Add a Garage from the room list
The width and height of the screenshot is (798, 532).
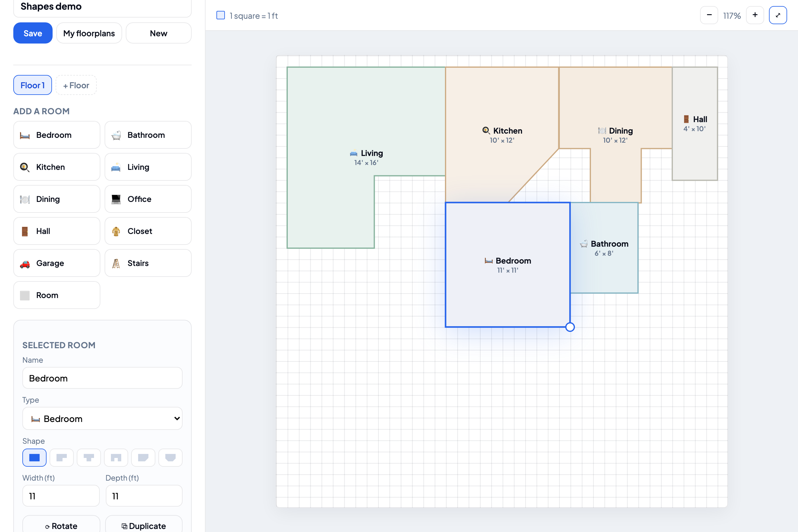tap(57, 263)
